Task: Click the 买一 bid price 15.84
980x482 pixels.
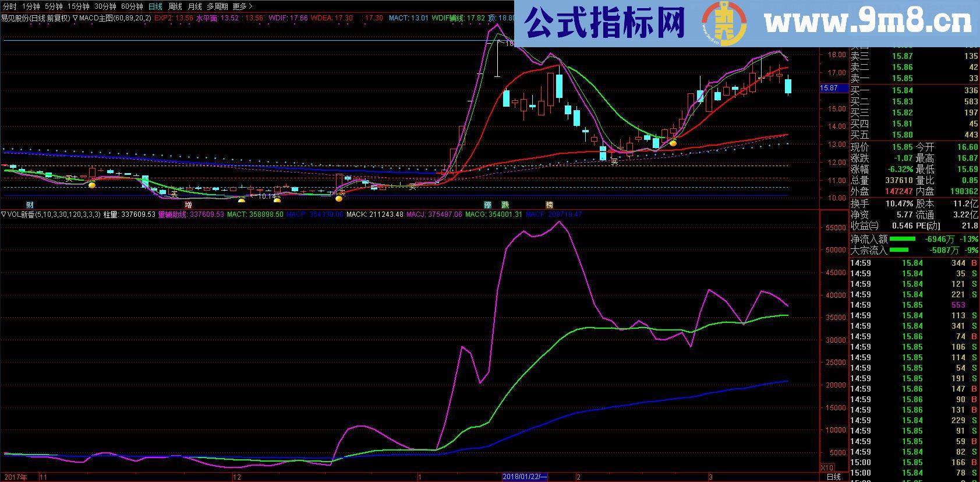Action: pos(902,90)
